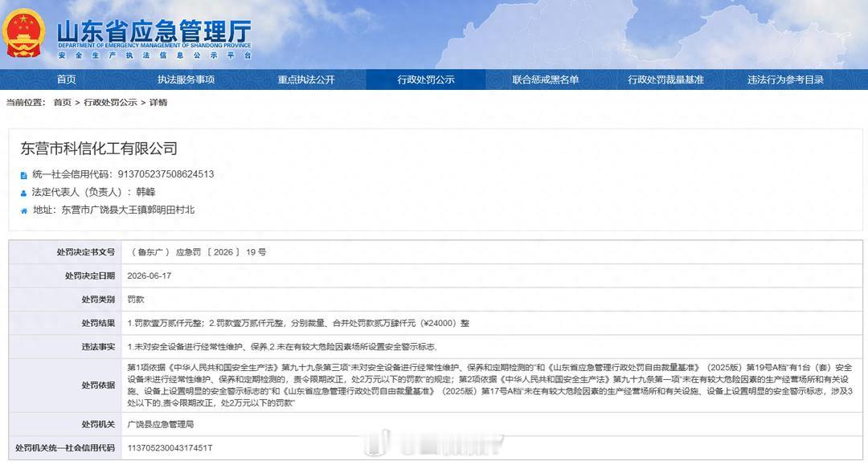The height and width of the screenshot is (465, 868).
Task: Click the 处罚决定书文号 row label
Action: pos(86,252)
